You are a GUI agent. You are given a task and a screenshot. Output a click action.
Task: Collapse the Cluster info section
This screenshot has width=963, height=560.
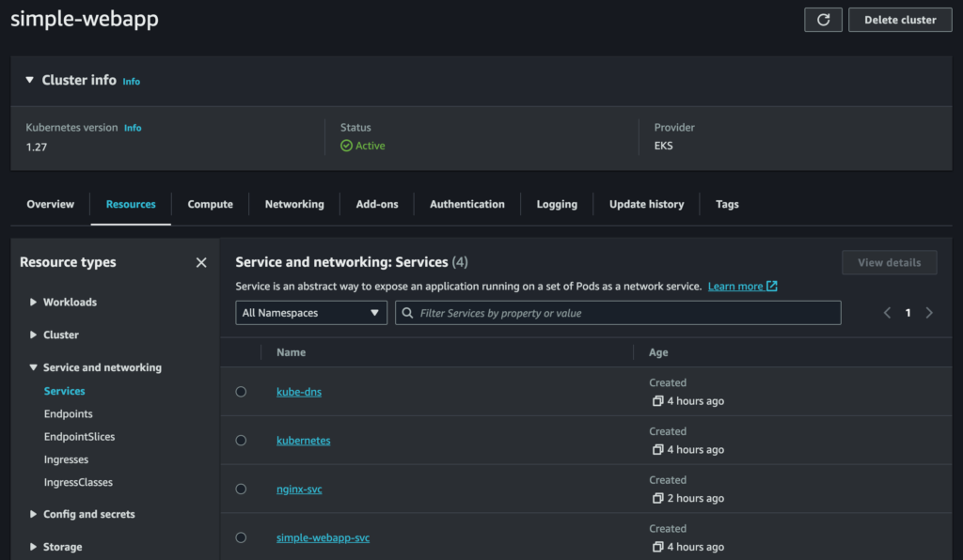point(30,81)
